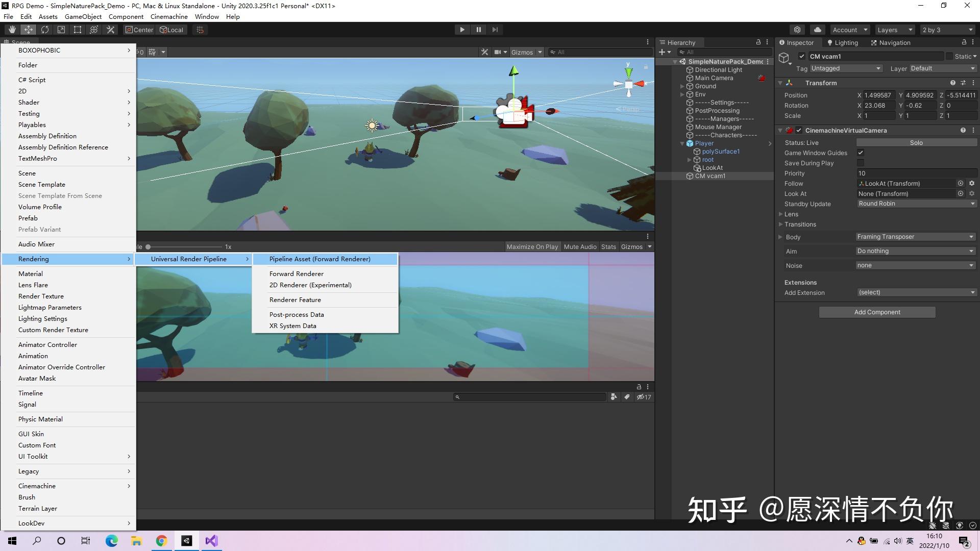Open the Layer Default dropdown

pos(943,68)
